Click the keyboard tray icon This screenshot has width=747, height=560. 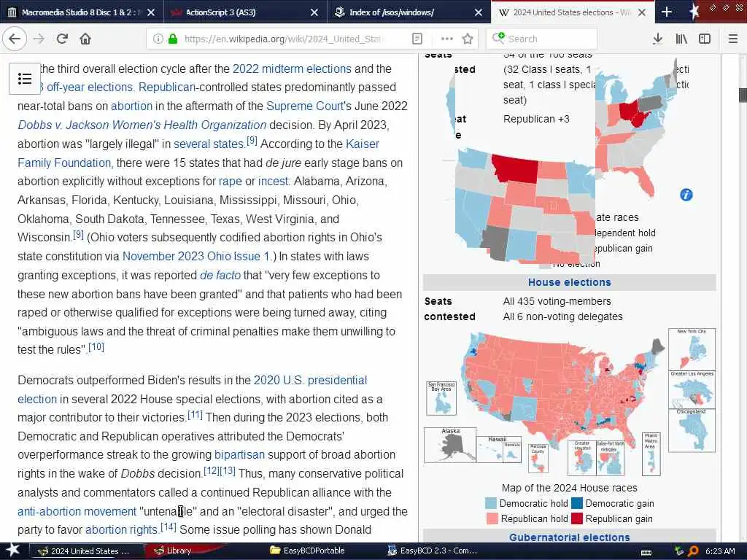(646, 552)
